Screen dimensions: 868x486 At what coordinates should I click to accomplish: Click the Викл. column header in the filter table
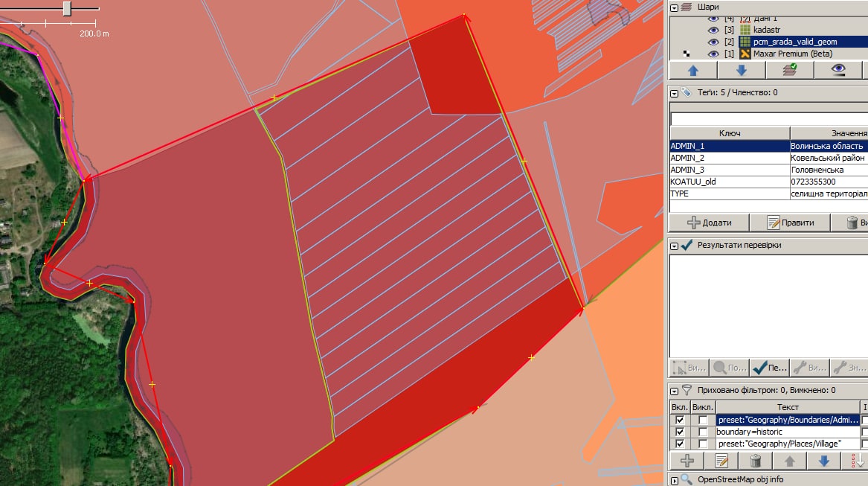(702, 407)
